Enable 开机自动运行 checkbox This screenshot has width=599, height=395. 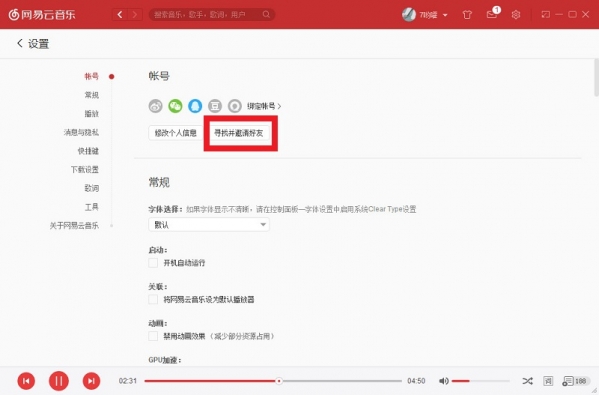point(153,263)
